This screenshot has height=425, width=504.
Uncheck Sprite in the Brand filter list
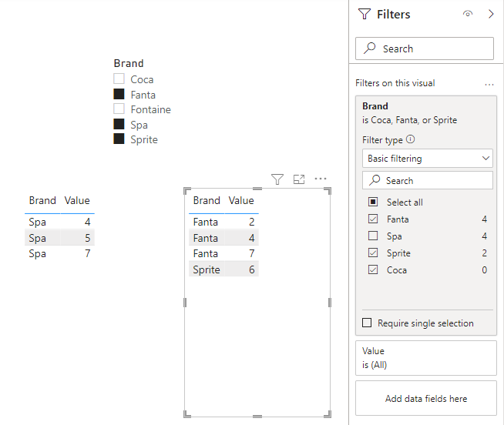point(373,253)
